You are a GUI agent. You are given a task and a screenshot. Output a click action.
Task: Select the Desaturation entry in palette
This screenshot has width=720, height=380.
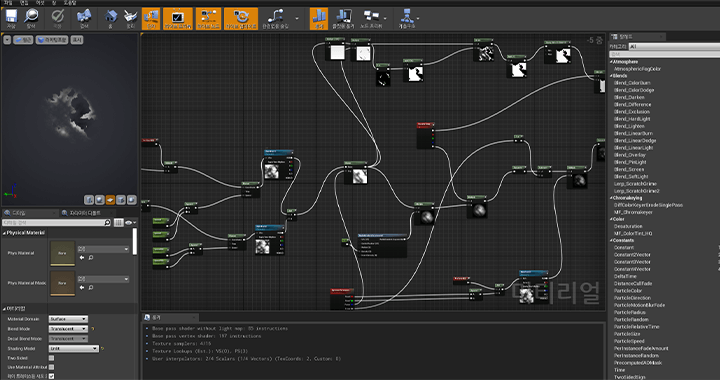628,226
